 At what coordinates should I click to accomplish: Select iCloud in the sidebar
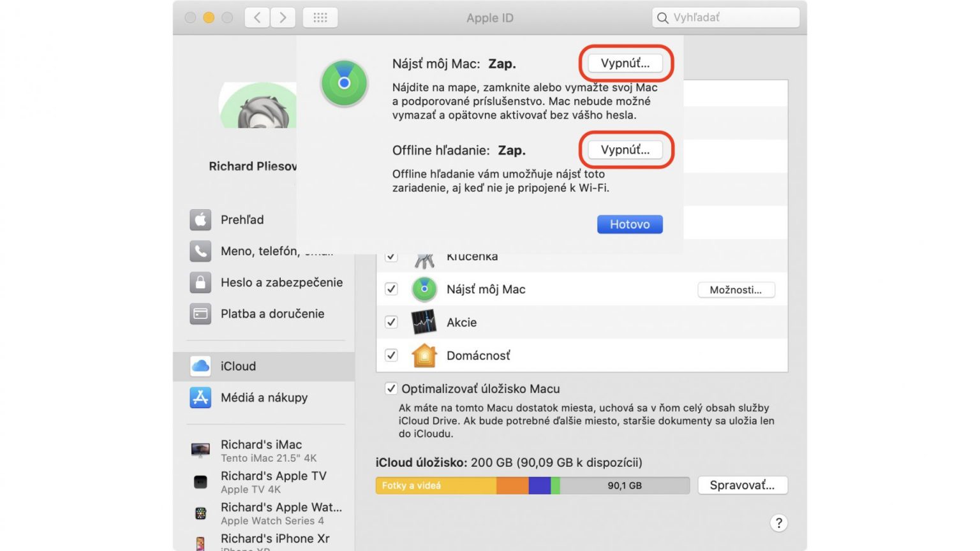[x=264, y=366]
